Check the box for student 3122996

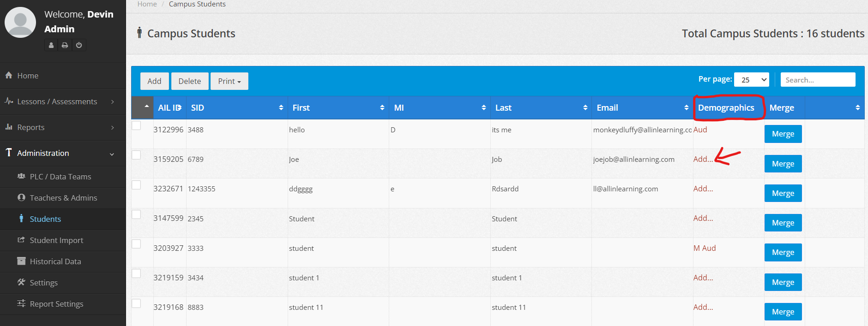click(x=136, y=125)
